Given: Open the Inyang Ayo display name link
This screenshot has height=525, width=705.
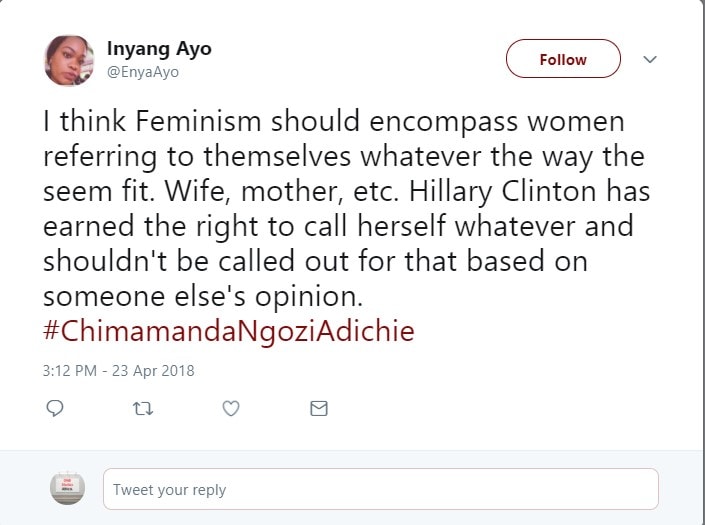Looking at the screenshot, I should [x=159, y=49].
